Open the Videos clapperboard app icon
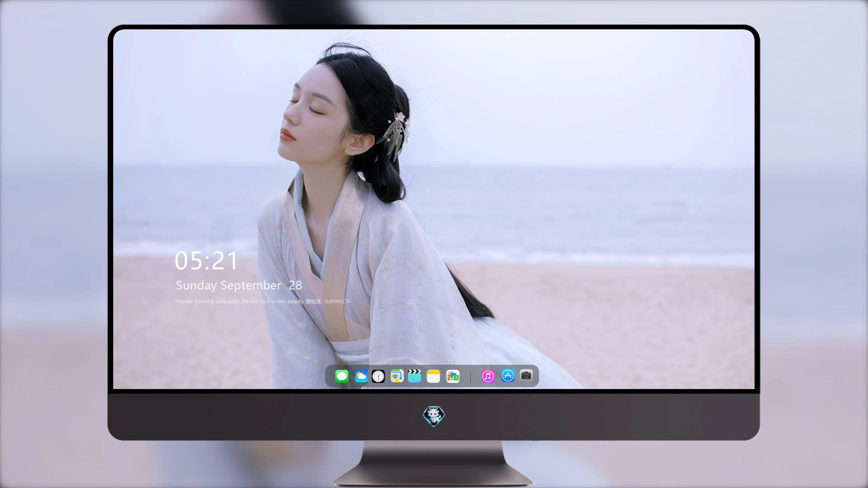 415,376
